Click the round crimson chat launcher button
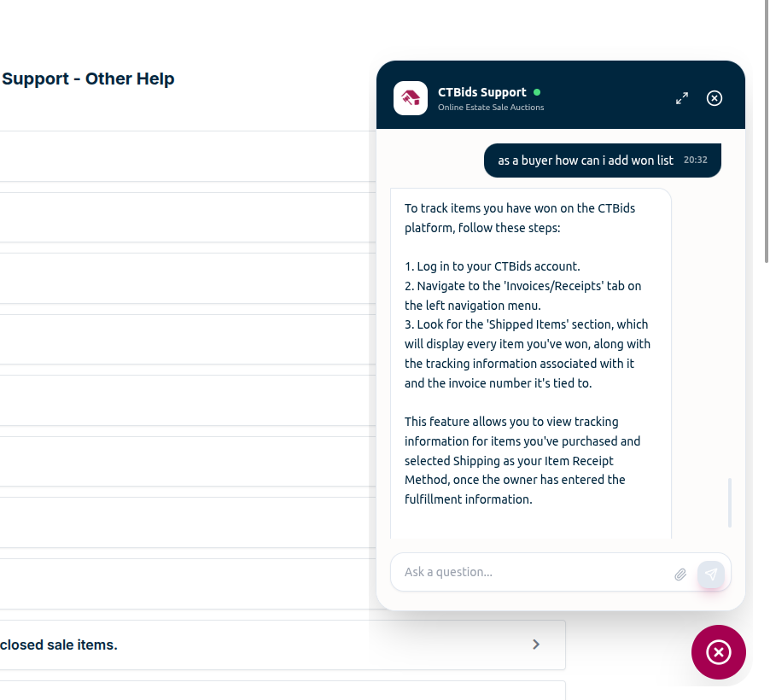The height and width of the screenshot is (700, 770). pos(719,652)
